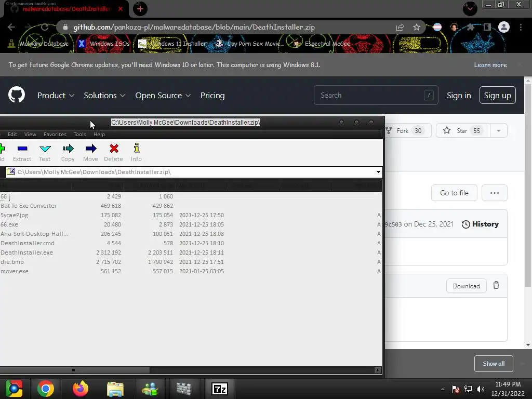
Task: Open the Star list dropdown arrow
Action: (x=499, y=130)
